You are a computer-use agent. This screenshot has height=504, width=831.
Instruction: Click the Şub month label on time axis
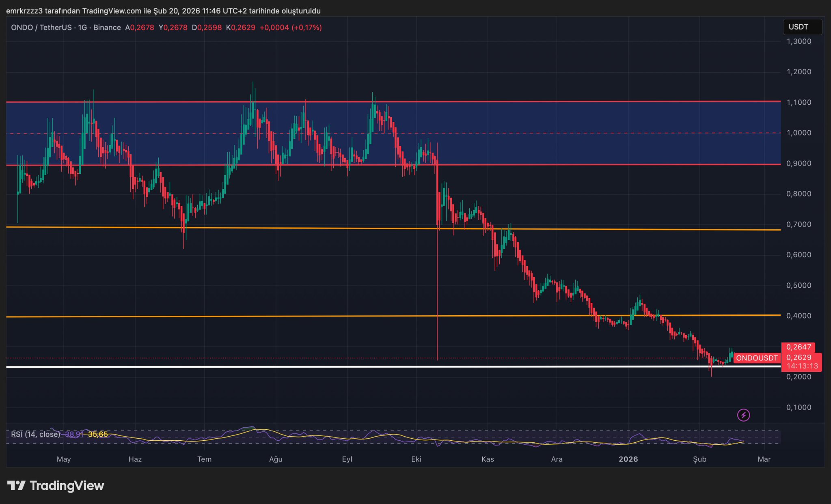(699, 459)
